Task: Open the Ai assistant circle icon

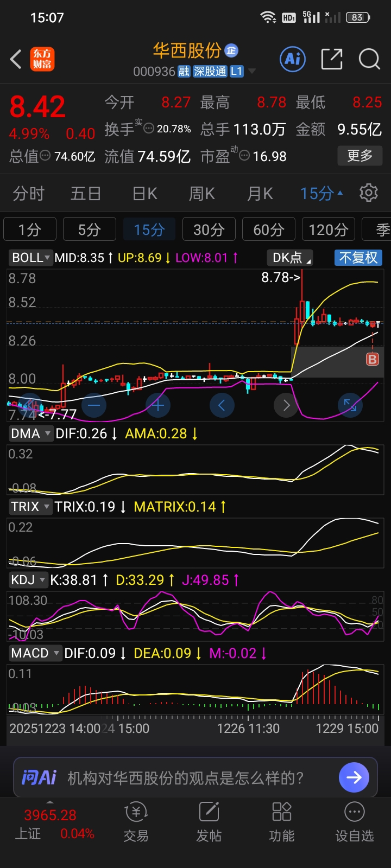Action: [x=293, y=59]
